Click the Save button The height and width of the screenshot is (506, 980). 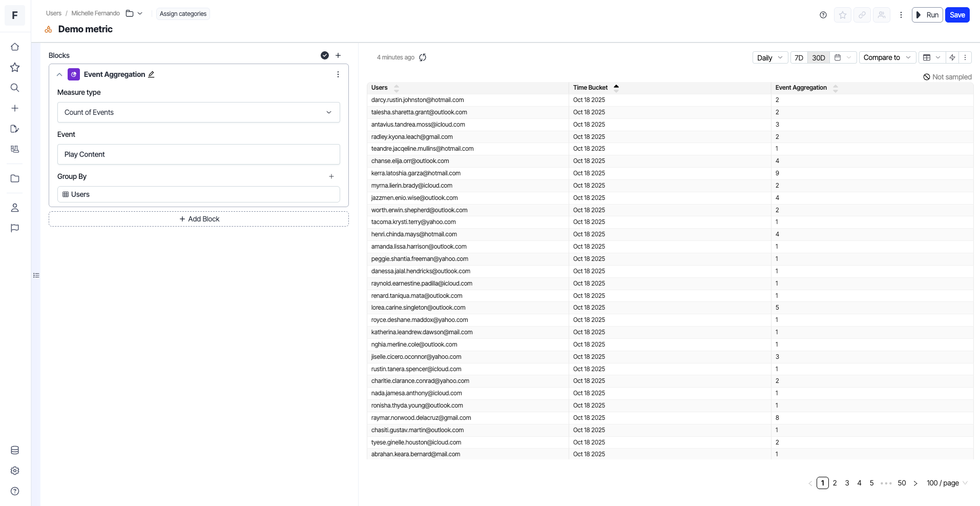pos(957,15)
